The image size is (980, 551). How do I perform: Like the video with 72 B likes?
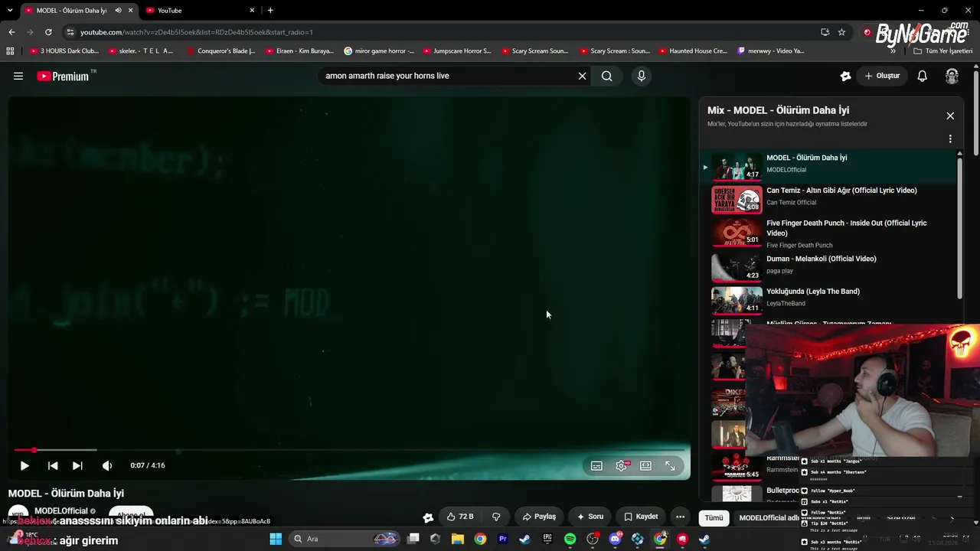click(460, 517)
